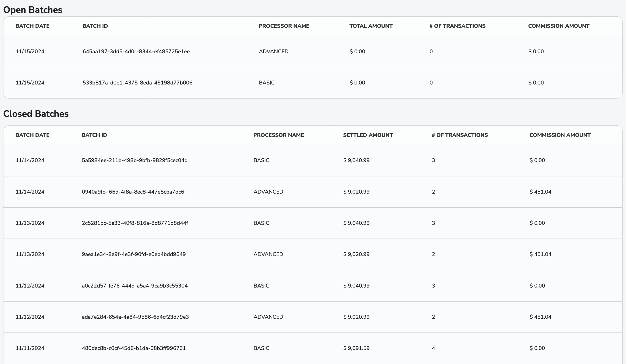This screenshot has width=626, height=364.
Task: Click the Open Batches section heading
Action: point(33,9)
